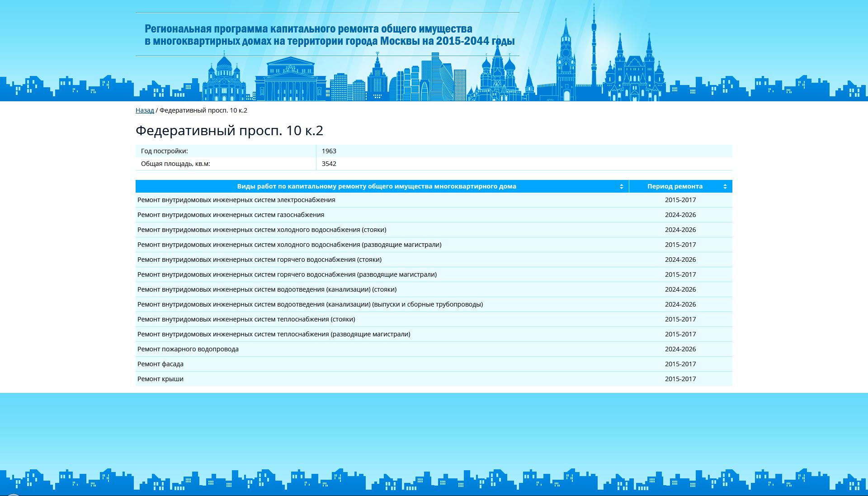
Task: Click the теплоснабжения (стояки) repair row
Action: (246, 319)
